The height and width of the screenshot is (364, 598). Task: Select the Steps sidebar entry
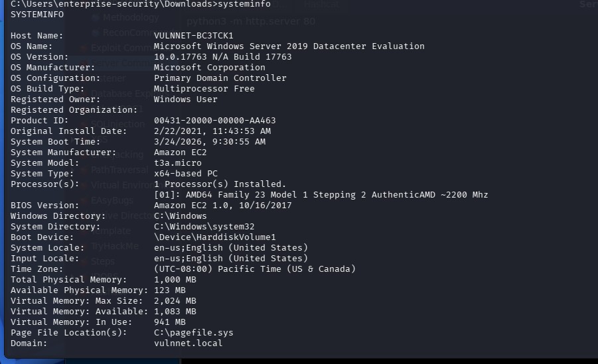pos(103,261)
